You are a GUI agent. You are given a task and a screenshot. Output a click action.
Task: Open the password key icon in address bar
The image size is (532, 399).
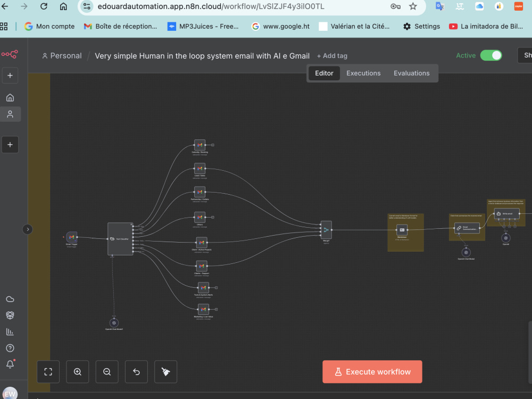[395, 6]
